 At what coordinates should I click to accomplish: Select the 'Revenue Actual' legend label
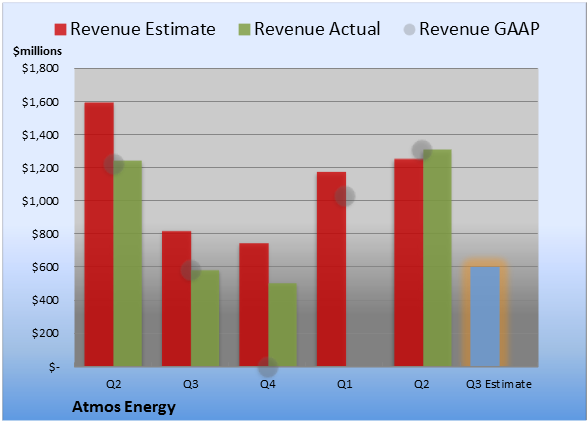pos(317,29)
